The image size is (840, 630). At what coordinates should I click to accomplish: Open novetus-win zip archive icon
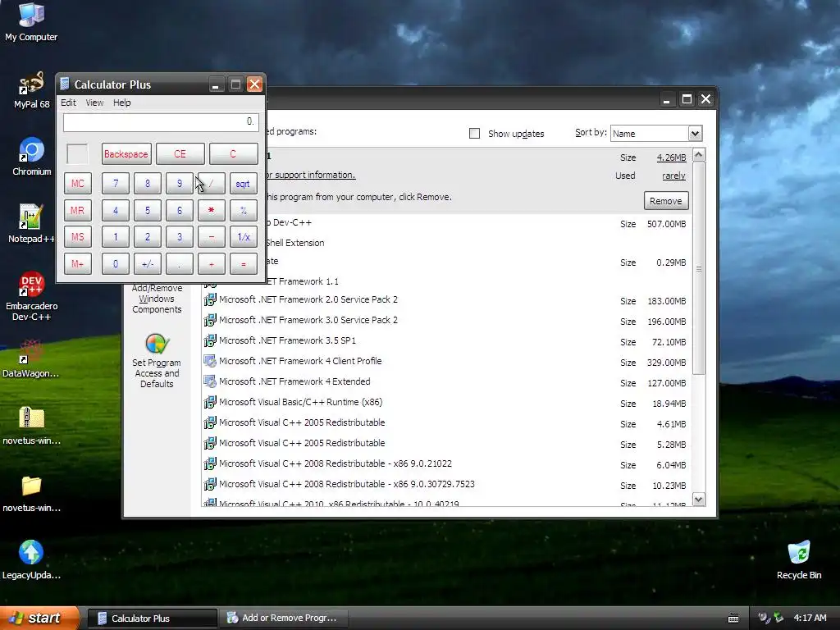click(x=31, y=426)
